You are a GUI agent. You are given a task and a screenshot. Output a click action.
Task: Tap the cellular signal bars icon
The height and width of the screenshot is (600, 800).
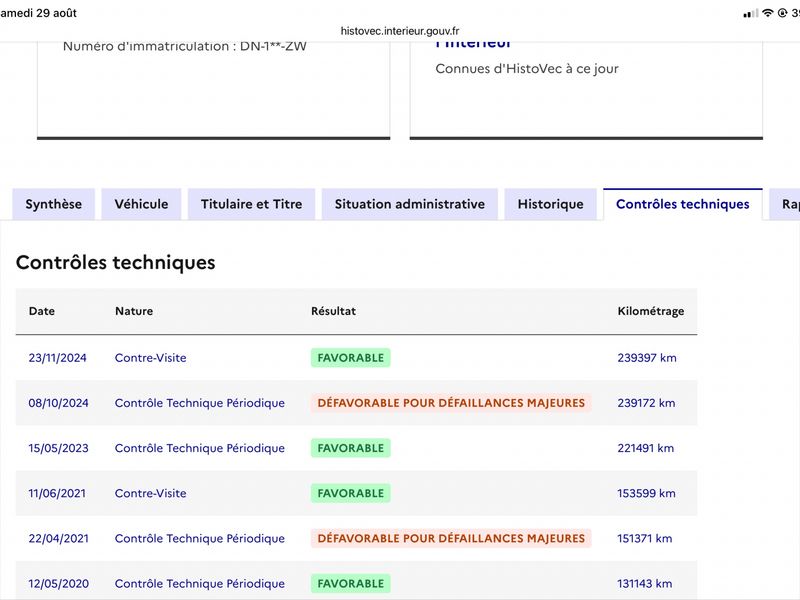[x=751, y=14]
